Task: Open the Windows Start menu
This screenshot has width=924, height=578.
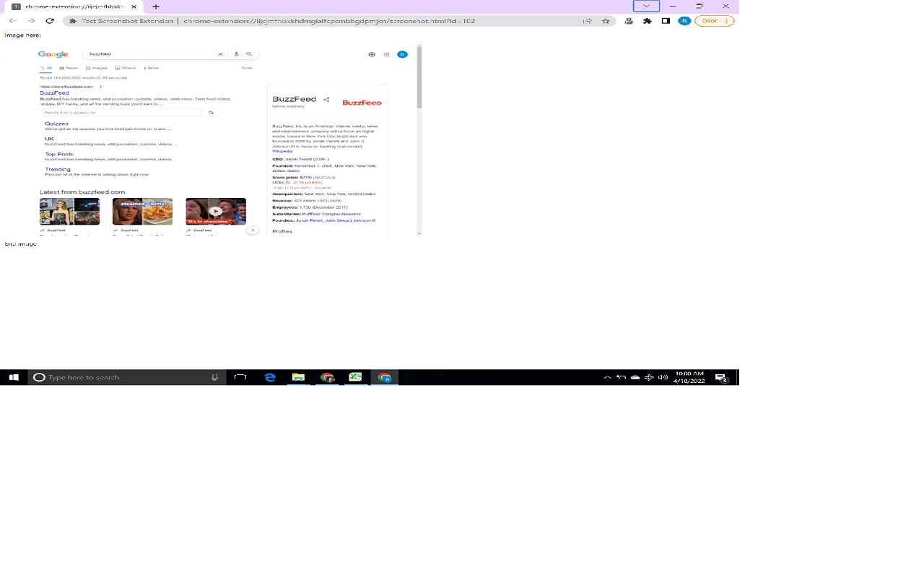Action: tap(13, 377)
